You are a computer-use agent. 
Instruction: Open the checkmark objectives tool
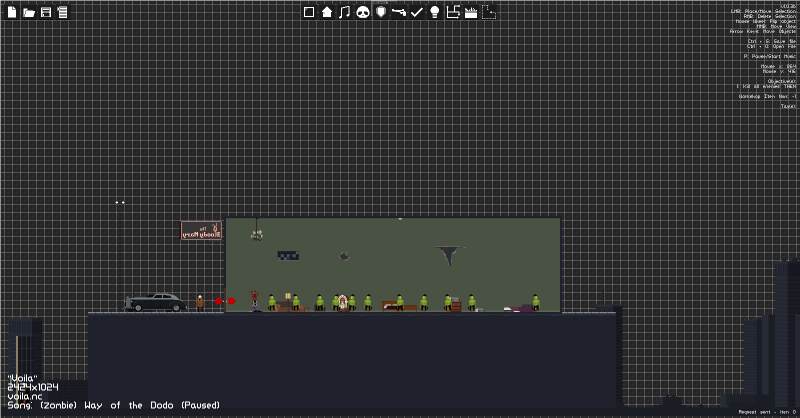(x=417, y=12)
